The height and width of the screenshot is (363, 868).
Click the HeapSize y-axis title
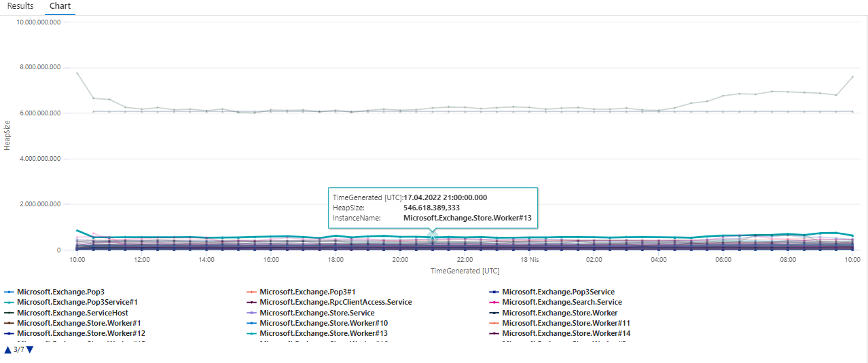7,136
